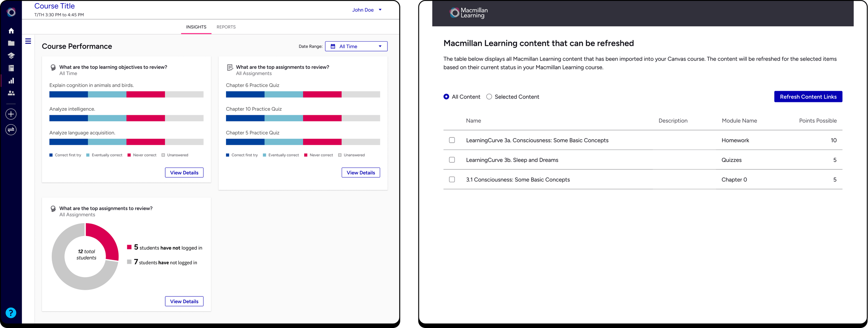Click the Explain cognition progress bar
The width and height of the screenshot is (868, 328).
(x=126, y=94)
